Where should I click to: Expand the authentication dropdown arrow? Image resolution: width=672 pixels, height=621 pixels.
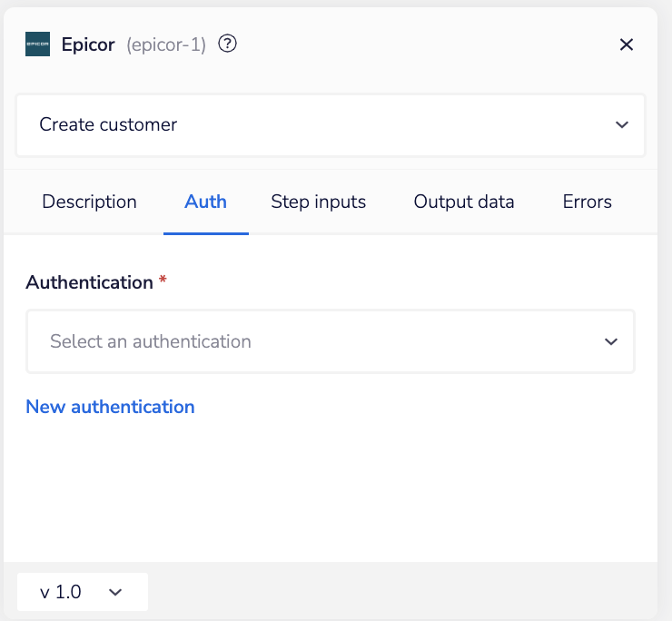point(610,341)
